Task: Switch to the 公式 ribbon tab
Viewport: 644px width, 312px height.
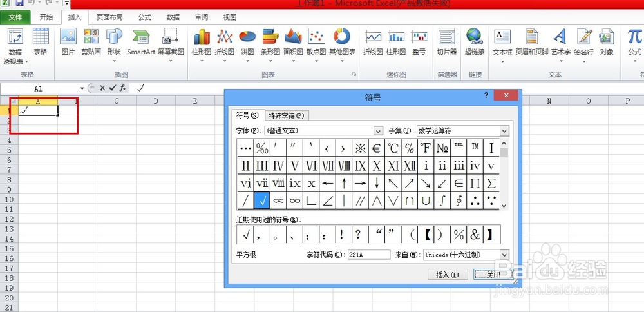Action: pyautogui.click(x=144, y=17)
